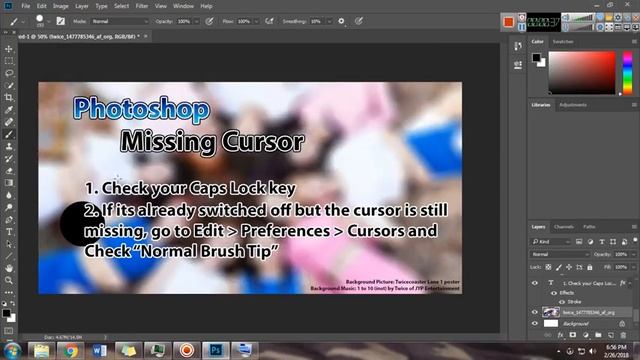
Task: Switch to the Adjustments tab
Action: [x=573, y=105]
